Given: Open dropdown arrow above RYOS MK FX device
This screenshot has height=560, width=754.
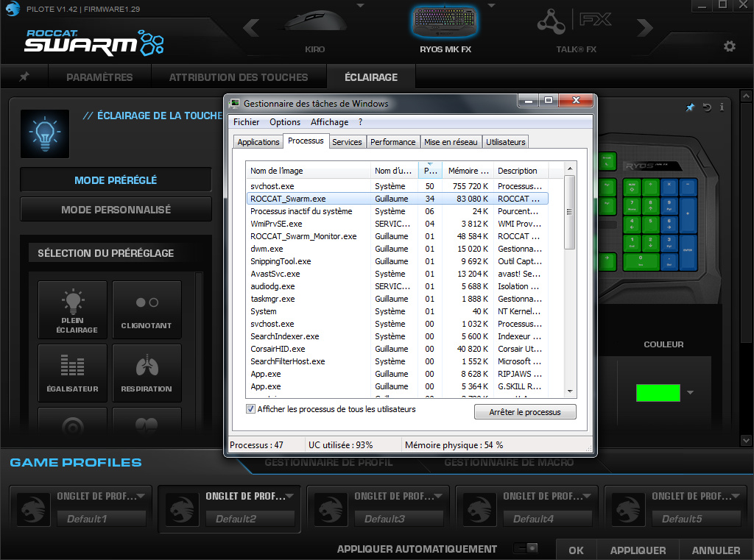Looking at the screenshot, I should coord(491,6).
